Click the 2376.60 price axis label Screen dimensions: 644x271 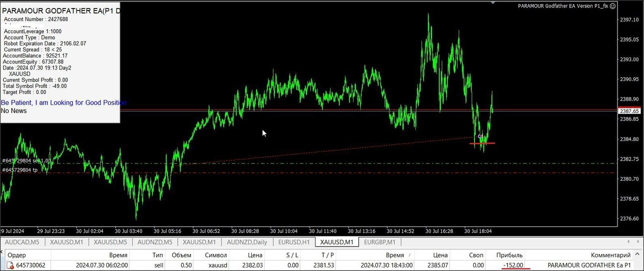(630, 218)
